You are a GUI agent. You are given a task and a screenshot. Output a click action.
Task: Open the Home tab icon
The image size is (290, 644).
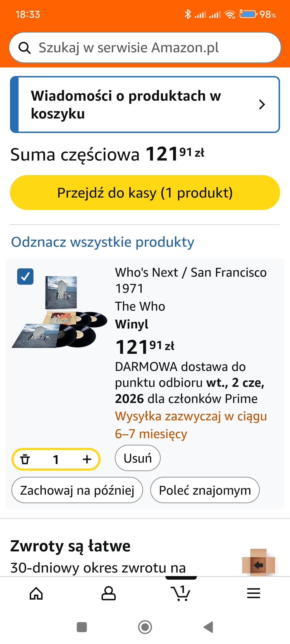[x=36, y=593]
